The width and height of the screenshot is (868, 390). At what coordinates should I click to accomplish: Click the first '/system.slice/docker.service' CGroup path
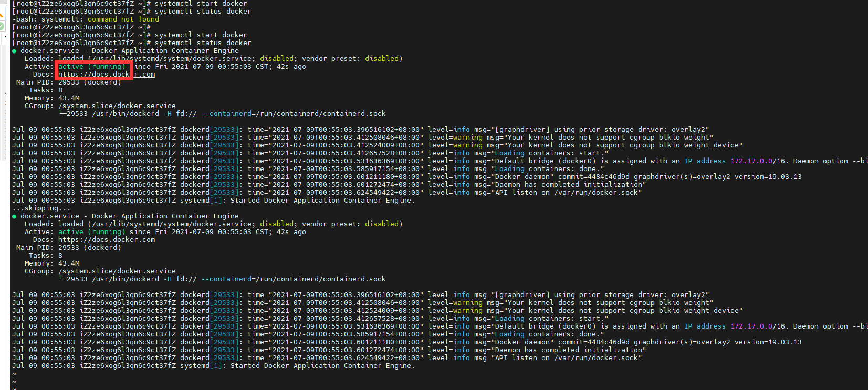pos(117,106)
